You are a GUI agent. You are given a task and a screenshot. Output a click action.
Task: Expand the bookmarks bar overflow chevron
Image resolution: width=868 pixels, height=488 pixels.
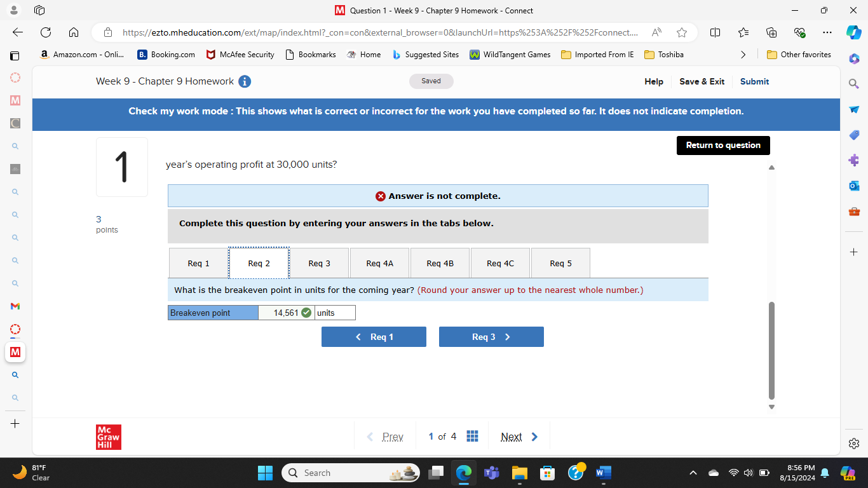click(x=743, y=55)
